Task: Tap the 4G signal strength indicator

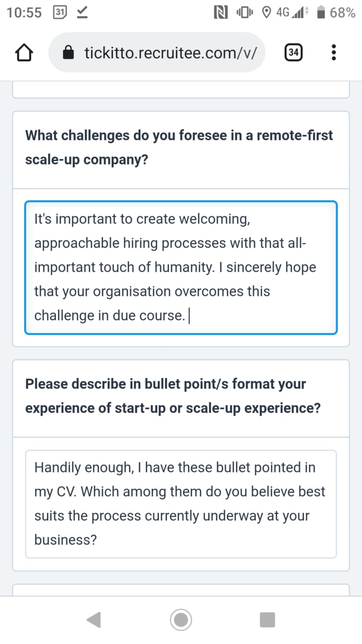Action: (292, 13)
